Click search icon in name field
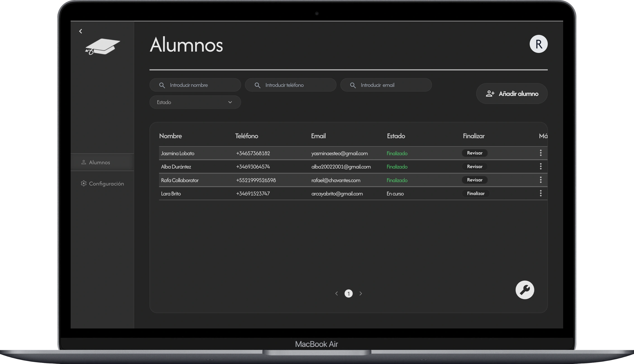Viewport: 634px width, 364px height. coord(162,85)
